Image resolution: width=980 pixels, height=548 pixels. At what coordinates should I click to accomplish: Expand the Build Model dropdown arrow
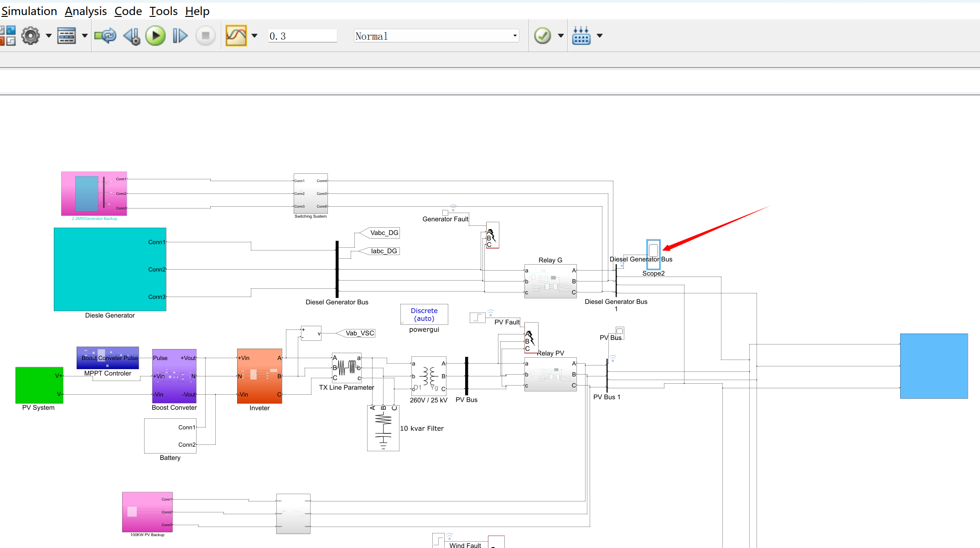pos(600,36)
